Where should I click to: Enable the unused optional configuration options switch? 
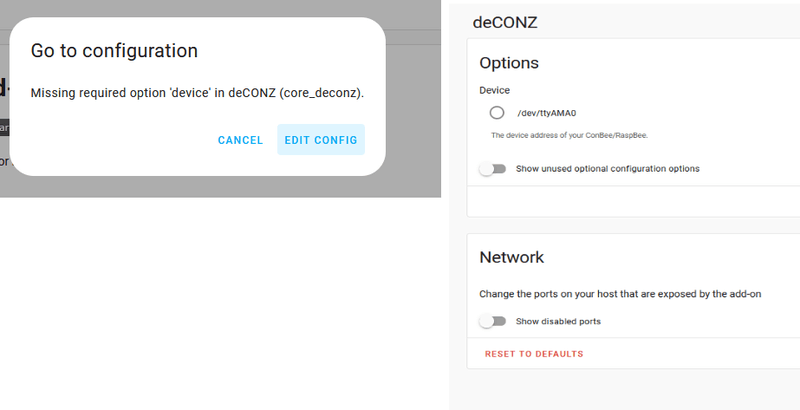pos(492,169)
